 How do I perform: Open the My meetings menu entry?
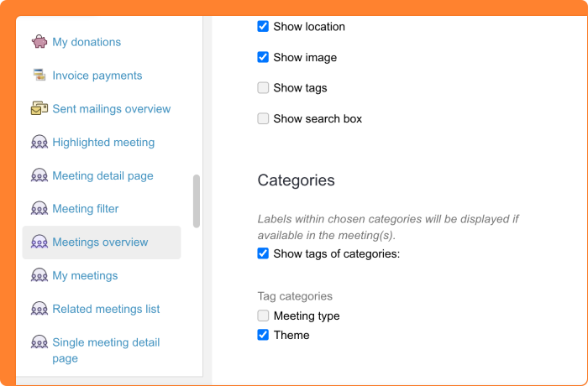click(85, 275)
